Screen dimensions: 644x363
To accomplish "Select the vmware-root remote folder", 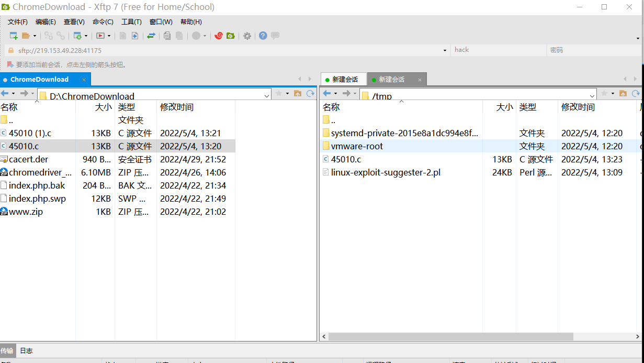I will click(x=481, y=146).
